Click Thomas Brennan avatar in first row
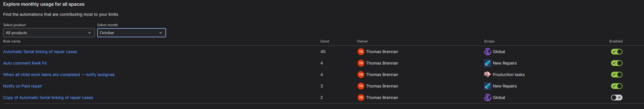Viewport: 644px width, 109px height. click(361, 52)
